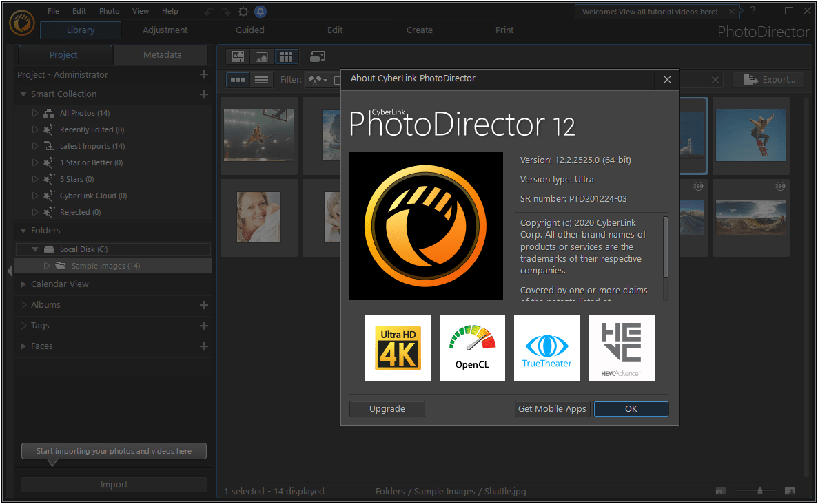818x504 pixels.
Task: Add a Smart Collection with plus icon
Action: (204, 94)
